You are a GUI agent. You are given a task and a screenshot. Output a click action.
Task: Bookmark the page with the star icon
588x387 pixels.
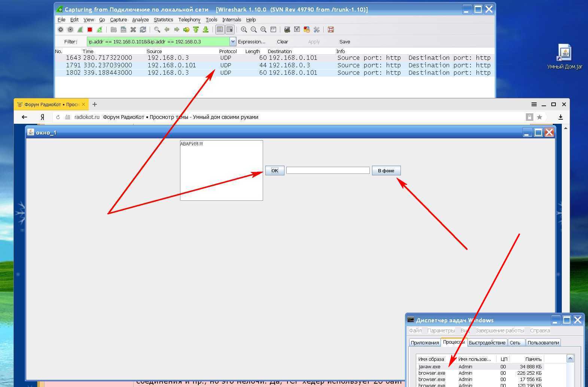point(539,117)
